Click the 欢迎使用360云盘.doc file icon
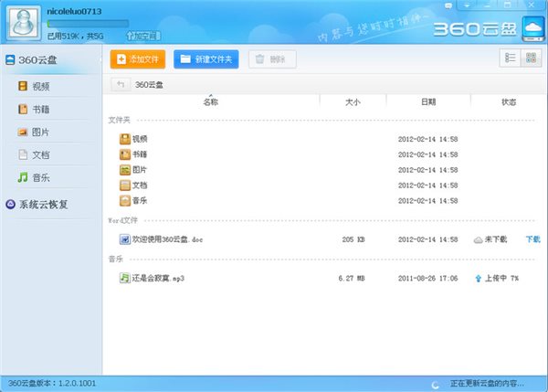 (125, 239)
